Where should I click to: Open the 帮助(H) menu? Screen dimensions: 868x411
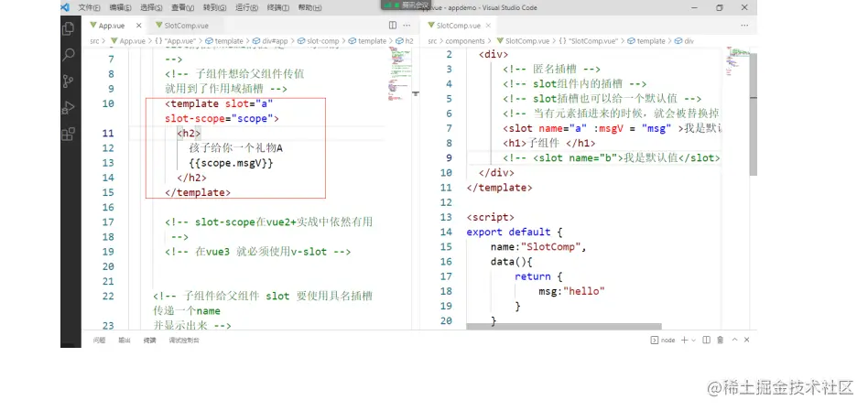pos(309,7)
